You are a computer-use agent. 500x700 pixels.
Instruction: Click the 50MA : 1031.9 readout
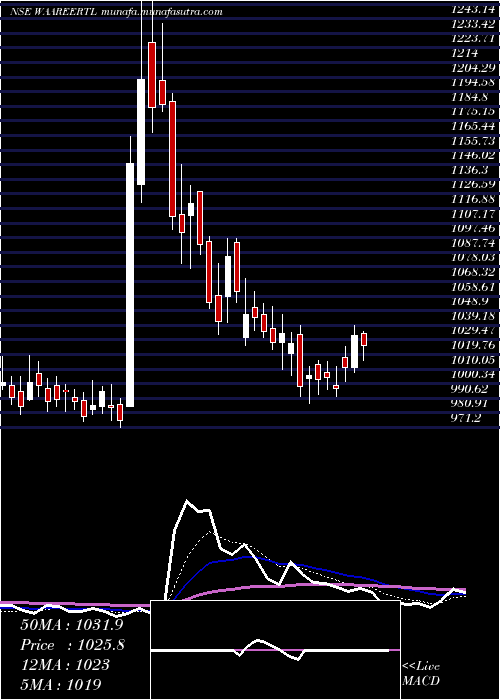point(72,625)
